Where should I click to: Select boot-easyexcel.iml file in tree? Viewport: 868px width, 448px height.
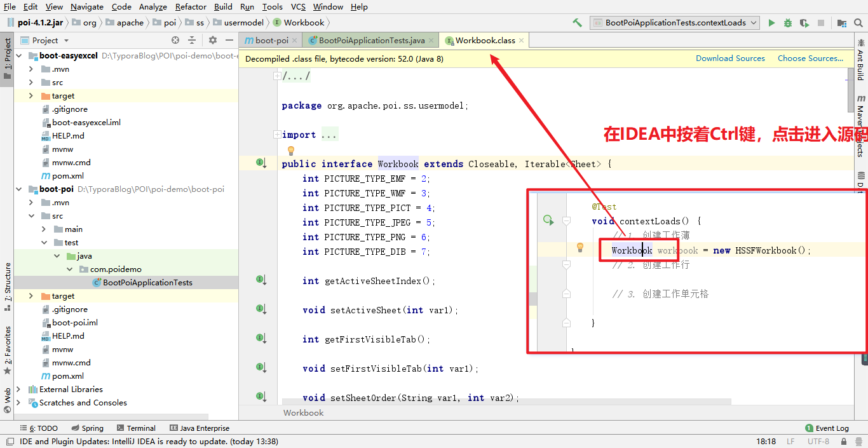pyautogui.click(x=86, y=123)
